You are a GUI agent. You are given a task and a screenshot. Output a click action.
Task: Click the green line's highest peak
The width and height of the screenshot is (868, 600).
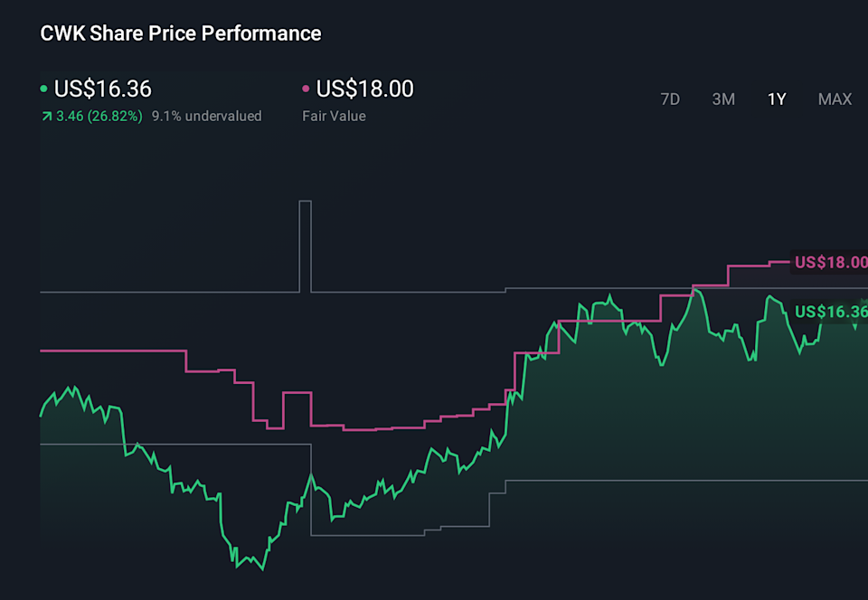(695, 290)
